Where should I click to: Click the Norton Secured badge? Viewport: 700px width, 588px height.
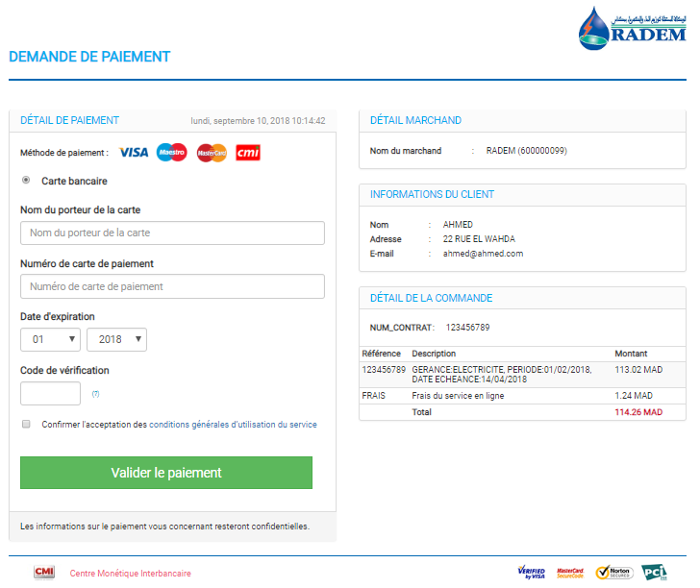pos(612,573)
